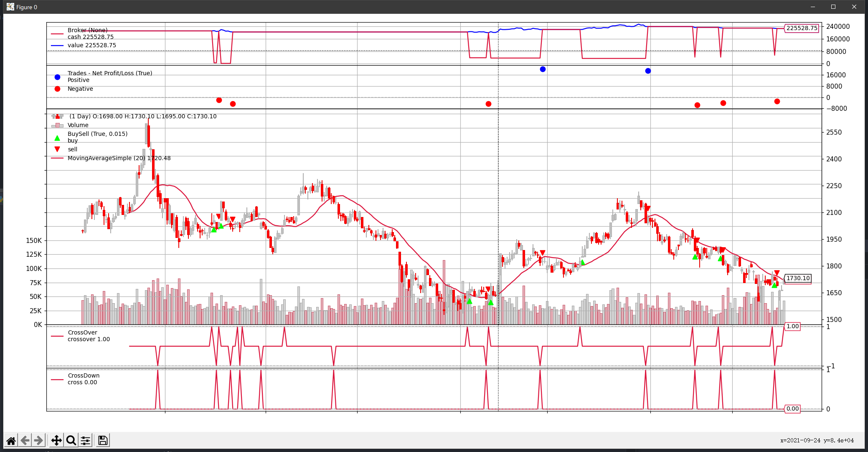Image resolution: width=868 pixels, height=452 pixels.
Task: Click the Forward arrow toolbar icon
Action: coord(39,440)
